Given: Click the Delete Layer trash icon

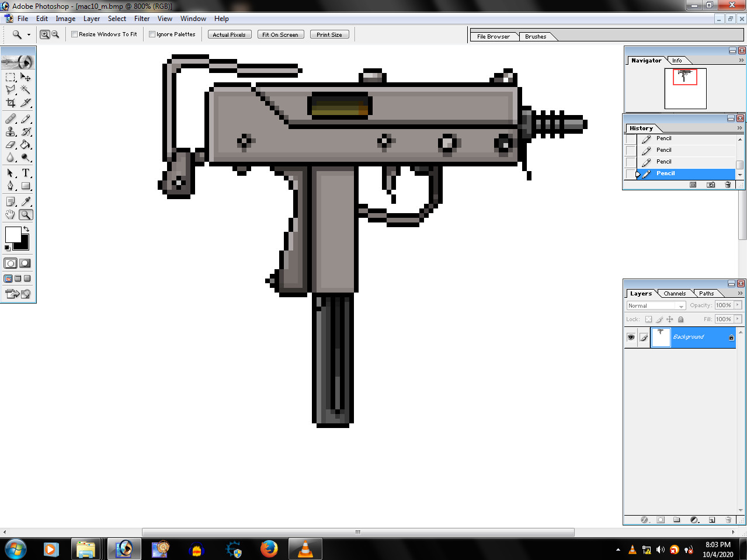Looking at the screenshot, I should [x=728, y=519].
